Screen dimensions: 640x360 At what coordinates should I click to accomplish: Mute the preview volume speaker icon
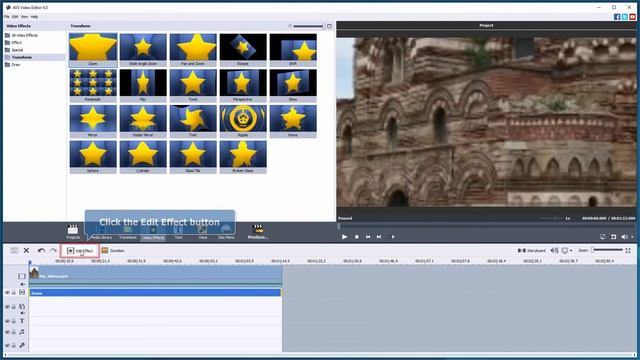624,237
